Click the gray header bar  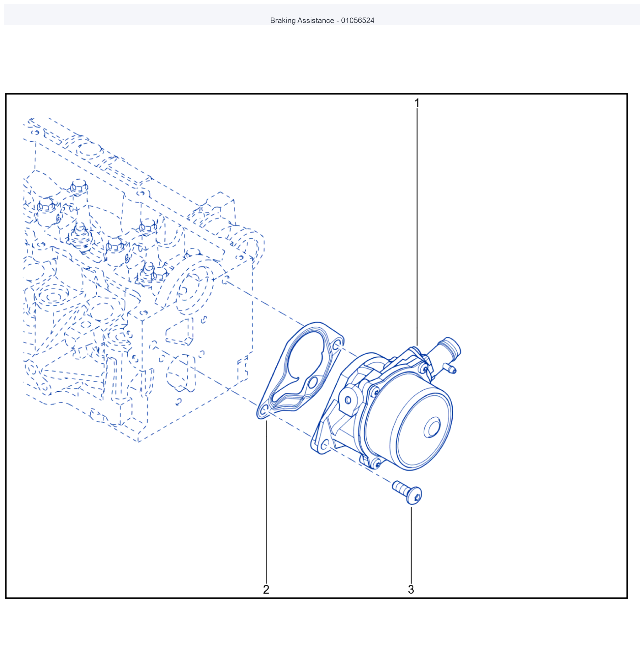pos(322,14)
